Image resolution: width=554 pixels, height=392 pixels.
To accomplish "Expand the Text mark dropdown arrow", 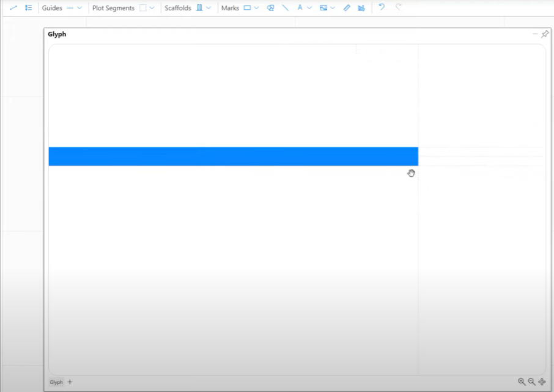I will coord(309,8).
